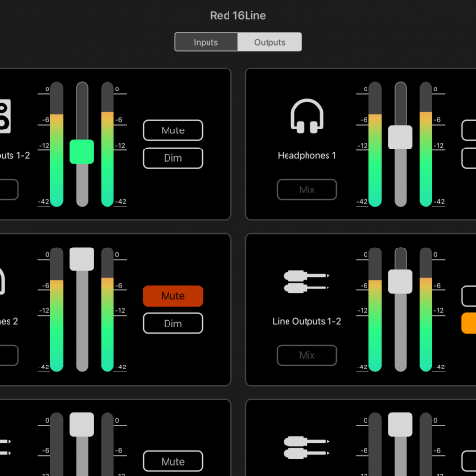Click the right level meter of Line Outputs 1-2

pos(426,309)
